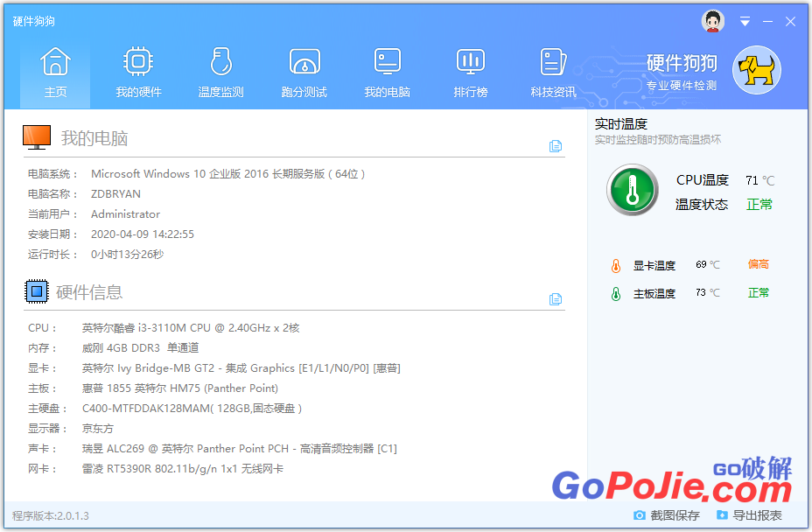Open the title bar dropdown menu arrow
812x532 pixels.
(745, 21)
